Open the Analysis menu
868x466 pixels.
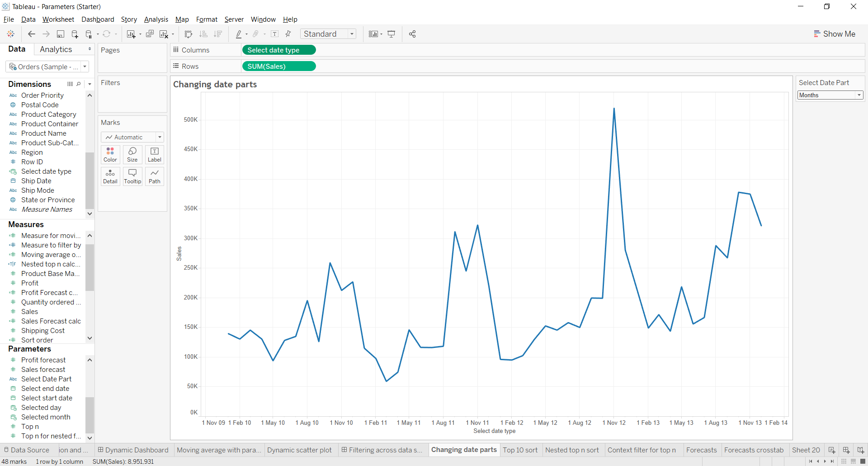click(x=156, y=19)
